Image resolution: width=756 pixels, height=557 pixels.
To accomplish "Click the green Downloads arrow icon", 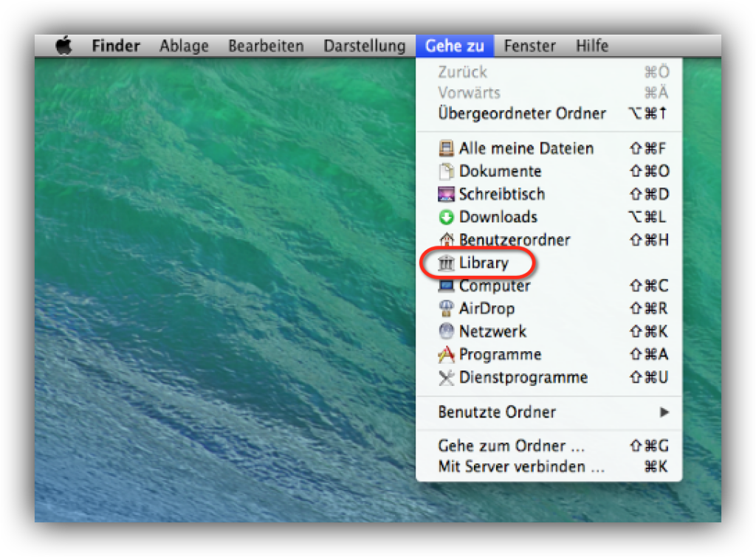I will click(446, 218).
